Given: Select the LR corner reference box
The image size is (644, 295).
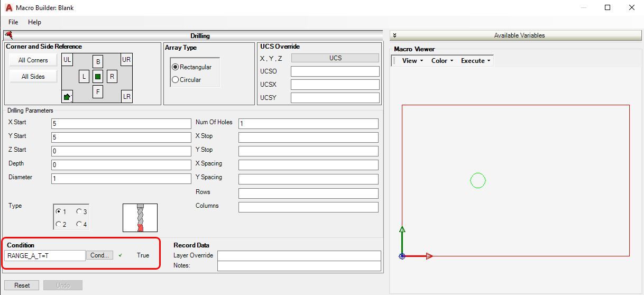Looking at the screenshot, I should pos(126,97).
